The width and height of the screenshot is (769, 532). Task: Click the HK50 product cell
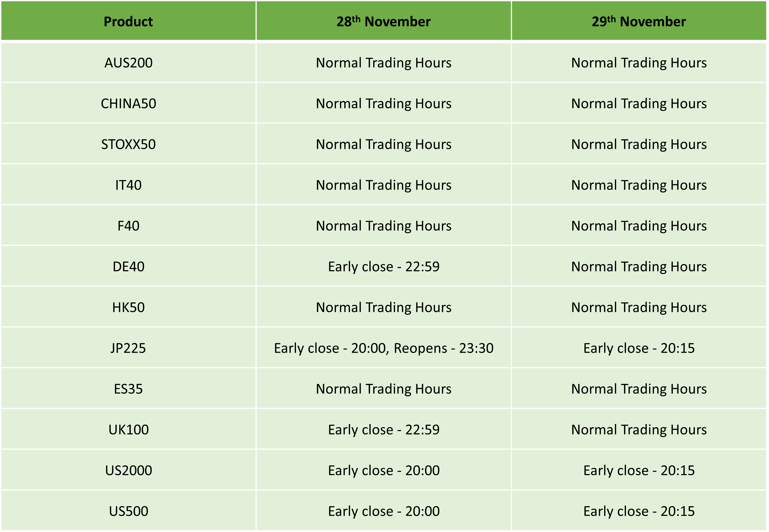click(128, 307)
